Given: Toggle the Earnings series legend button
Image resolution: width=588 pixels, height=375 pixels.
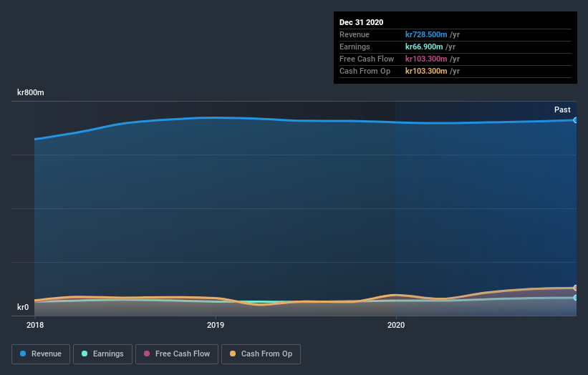Looking at the screenshot, I should point(102,354).
